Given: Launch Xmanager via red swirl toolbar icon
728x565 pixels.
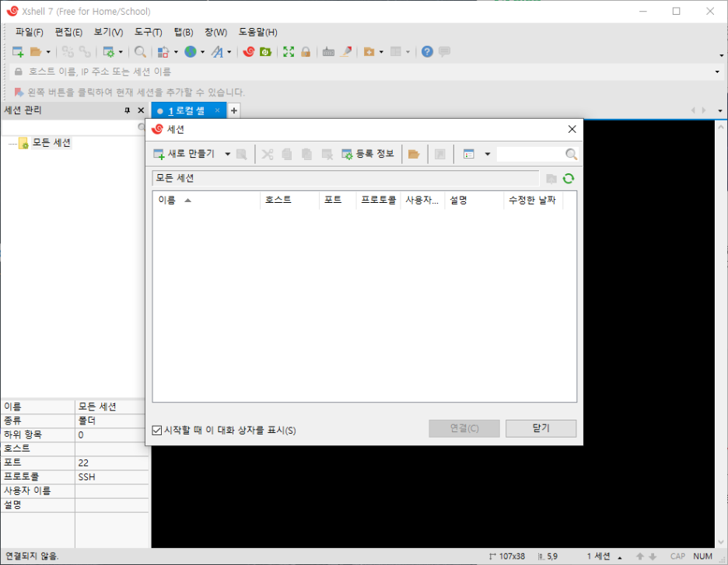Looking at the screenshot, I should click(x=249, y=51).
